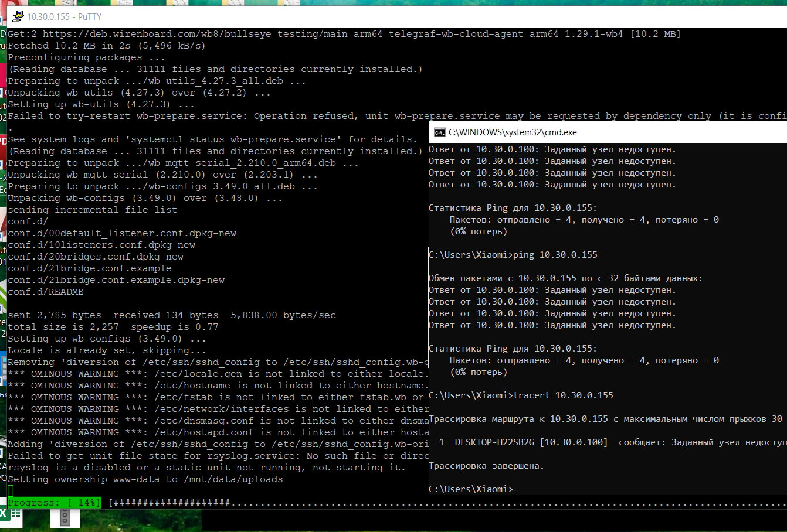Open the PuTTY system menu icon
The image size is (787, 532).
tap(18, 17)
